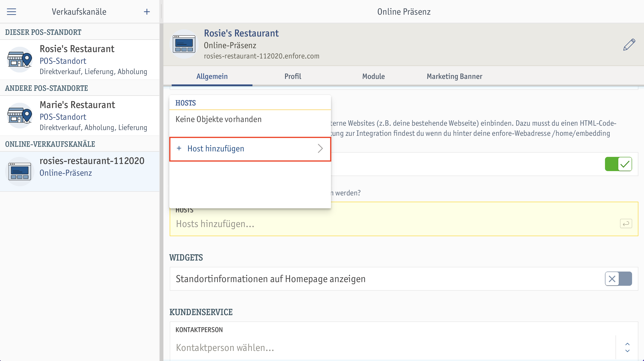Click the Rosie's Restaurant header title
644x361 pixels.
tap(241, 33)
